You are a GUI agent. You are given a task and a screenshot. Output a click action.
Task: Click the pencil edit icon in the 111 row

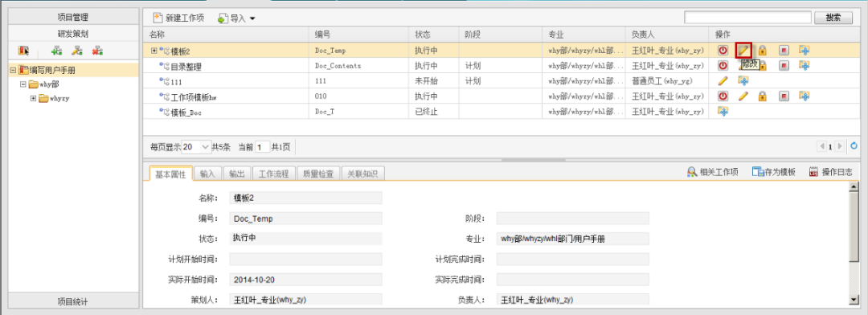click(x=723, y=81)
